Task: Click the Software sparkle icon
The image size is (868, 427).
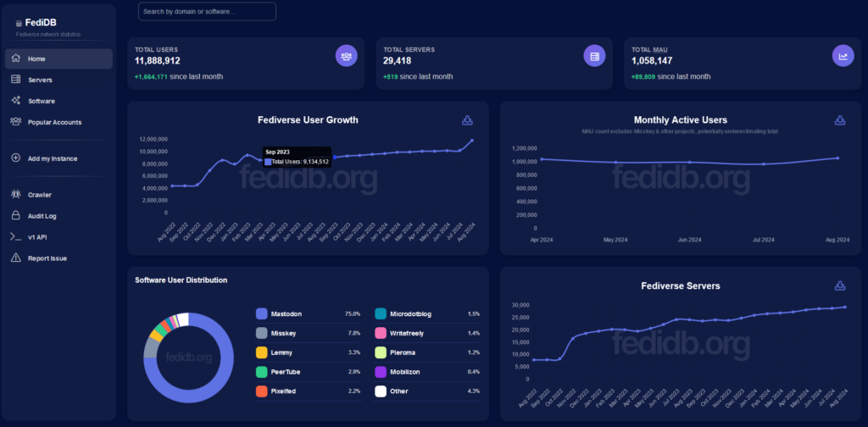Action: coord(16,101)
